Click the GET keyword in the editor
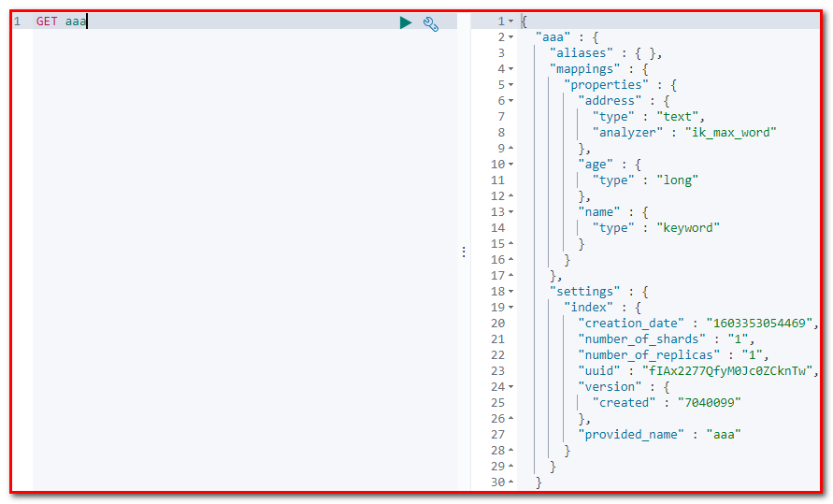The height and width of the screenshot is (504, 833). [x=47, y=22]
